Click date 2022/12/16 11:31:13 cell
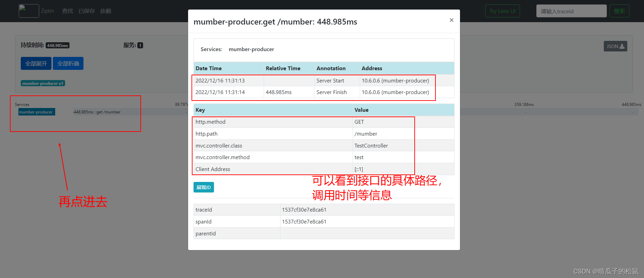 [x=229, y=81]
